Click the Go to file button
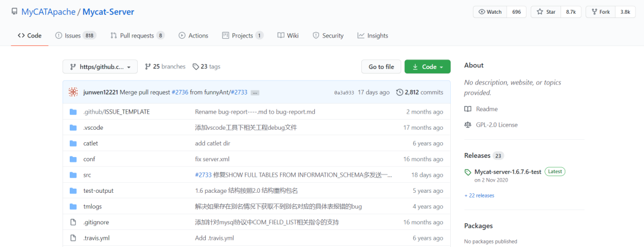Screen dimensions: 644x247 click(381, 67)
